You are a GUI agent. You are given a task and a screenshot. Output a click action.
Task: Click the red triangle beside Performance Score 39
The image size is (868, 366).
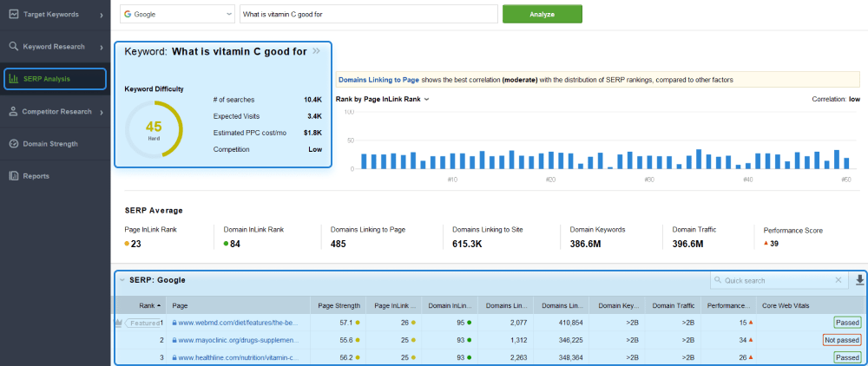tap(766, 243)
